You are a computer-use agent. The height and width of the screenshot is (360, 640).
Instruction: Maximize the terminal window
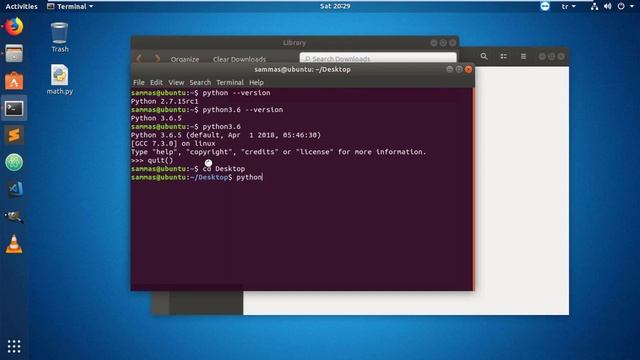(459, 69)
